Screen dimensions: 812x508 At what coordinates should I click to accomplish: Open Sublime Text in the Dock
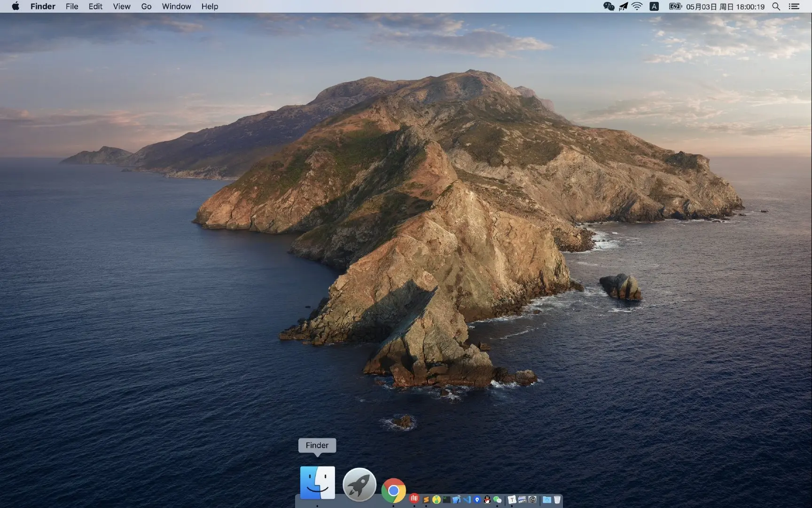(x=426, y=500)
